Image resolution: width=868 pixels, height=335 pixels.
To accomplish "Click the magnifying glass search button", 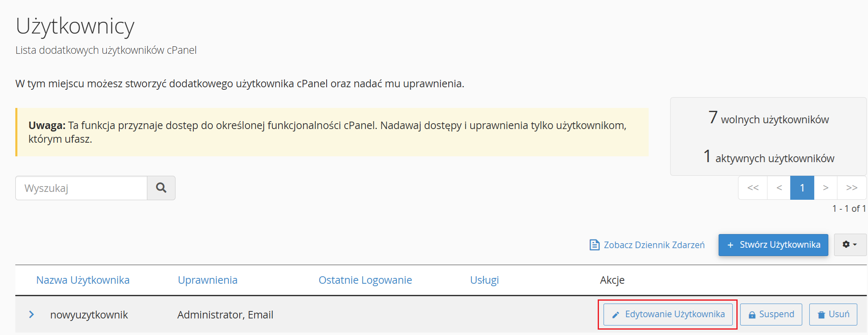I will click(161, 188).
